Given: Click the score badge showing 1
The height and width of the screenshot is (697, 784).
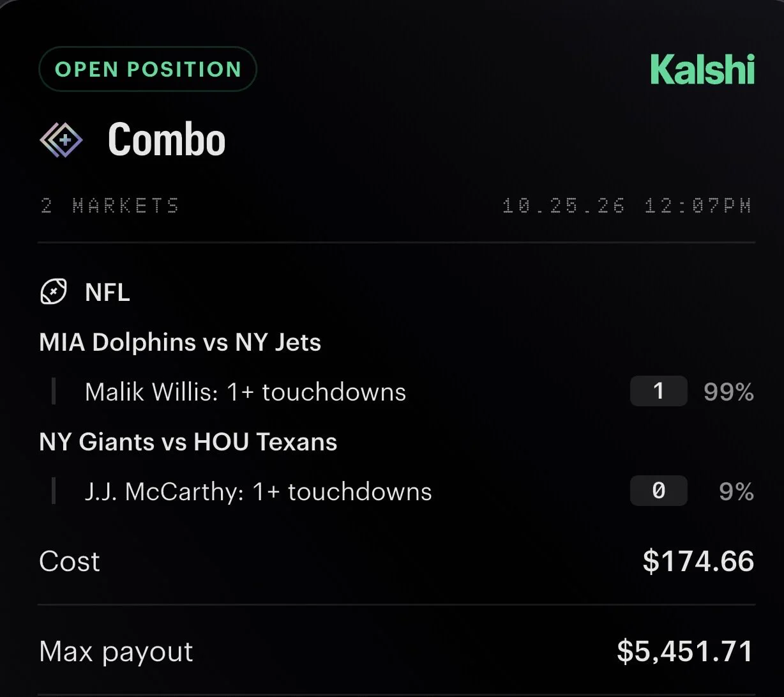Looking at the screenshot, I should coord(659,391).
